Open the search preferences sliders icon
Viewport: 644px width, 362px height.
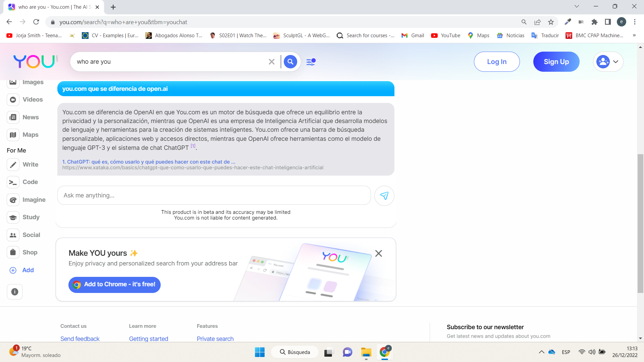tap(311, 61)
